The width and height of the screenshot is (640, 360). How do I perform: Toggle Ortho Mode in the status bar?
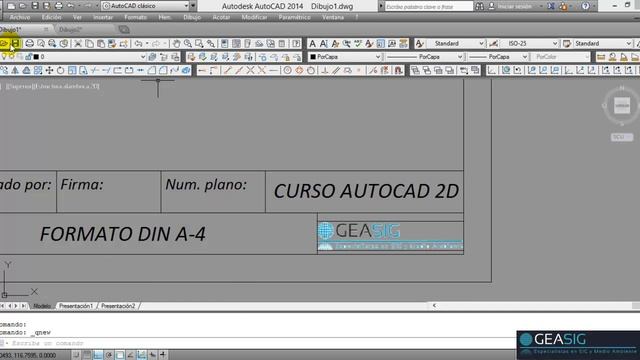(98, 355)
